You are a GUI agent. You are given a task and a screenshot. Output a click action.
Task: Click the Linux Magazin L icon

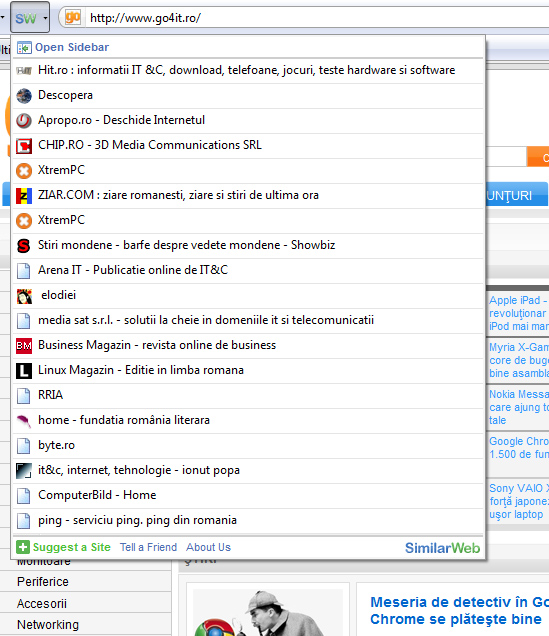(24, 371)
